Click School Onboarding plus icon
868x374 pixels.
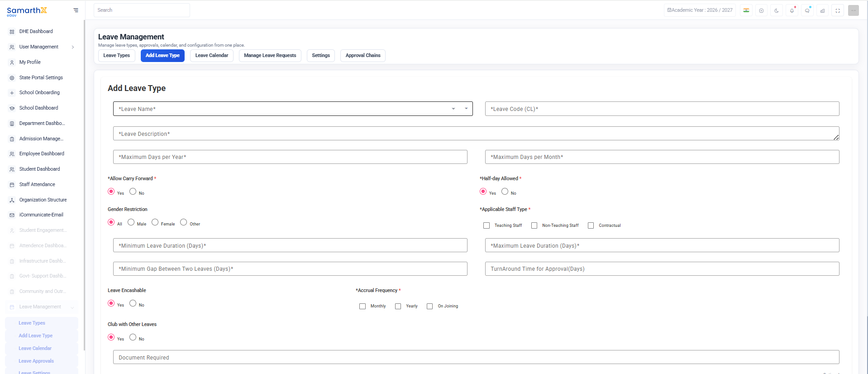(12, 93)
